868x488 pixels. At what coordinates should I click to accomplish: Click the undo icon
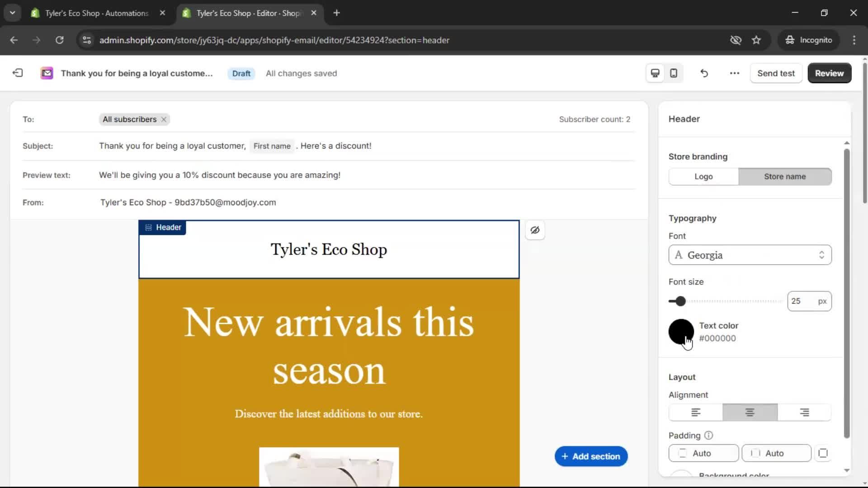click(x=704, y=73)
